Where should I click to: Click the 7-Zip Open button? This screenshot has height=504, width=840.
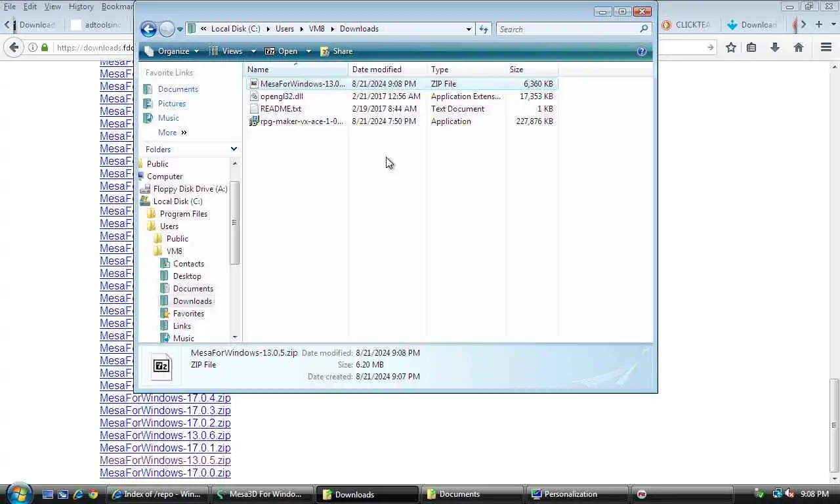(x=281, y=51)
